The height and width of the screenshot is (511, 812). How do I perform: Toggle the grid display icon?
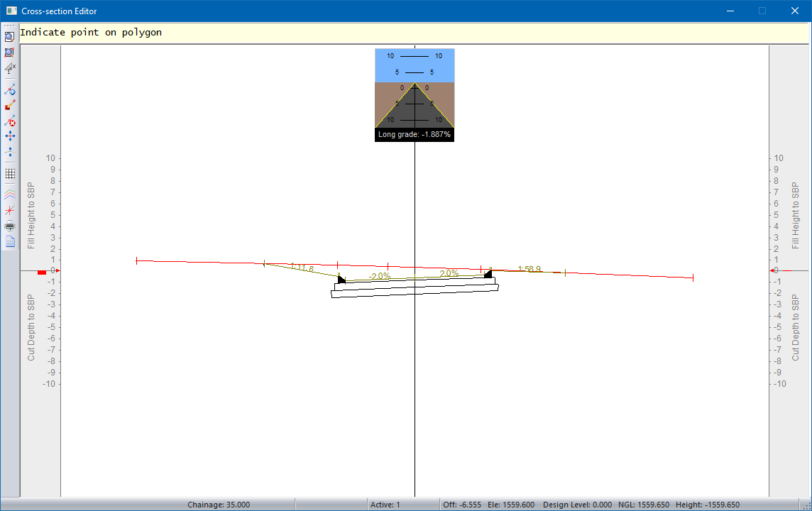click(x=10, y=173)
